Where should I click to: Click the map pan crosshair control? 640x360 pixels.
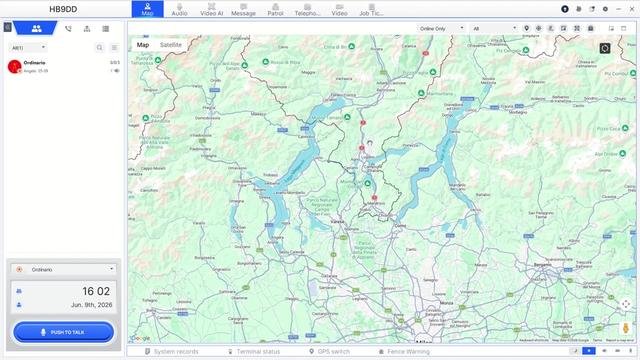coord(626,304)
